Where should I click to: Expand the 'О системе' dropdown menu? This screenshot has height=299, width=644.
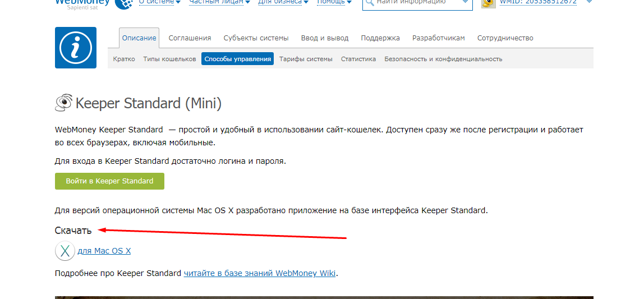[159, 2]
